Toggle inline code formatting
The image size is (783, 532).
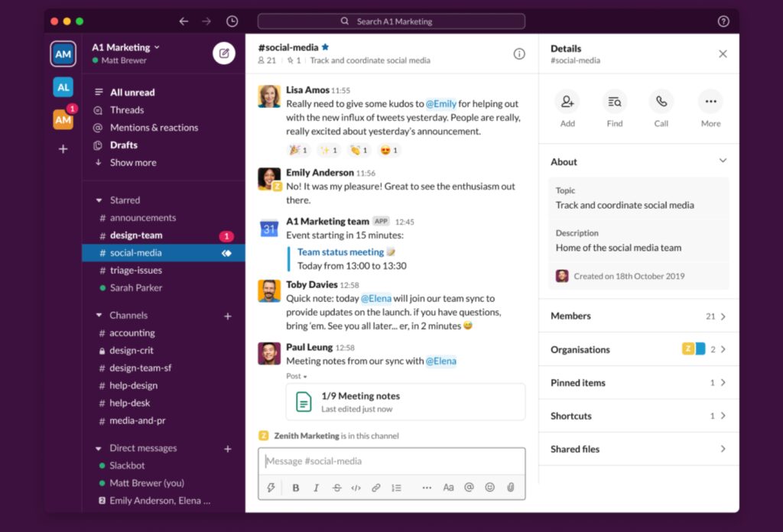[x=356, y=488]
